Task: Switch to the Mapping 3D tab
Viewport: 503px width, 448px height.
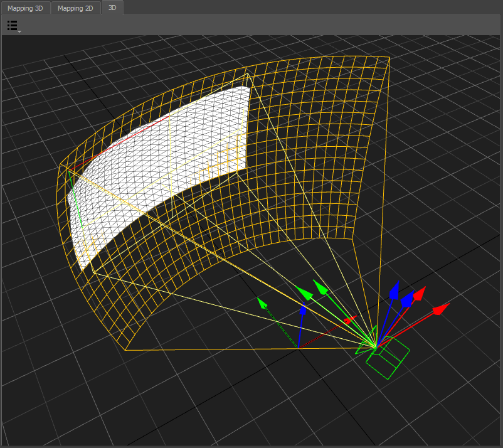Action: 25,8
